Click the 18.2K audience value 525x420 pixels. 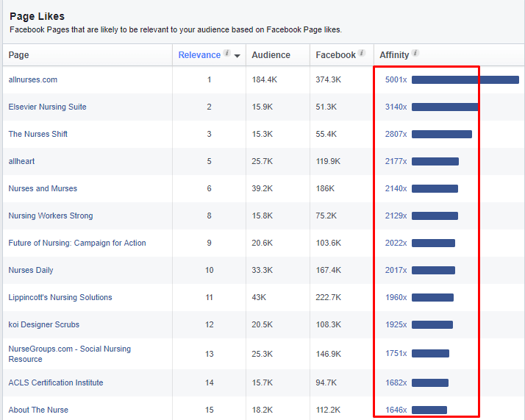tap(262, 410)
